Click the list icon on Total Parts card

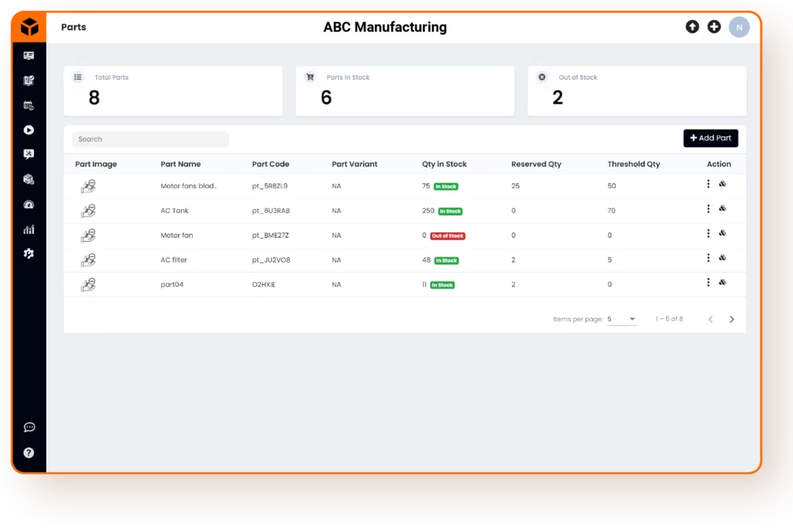[x=78, y=77]
